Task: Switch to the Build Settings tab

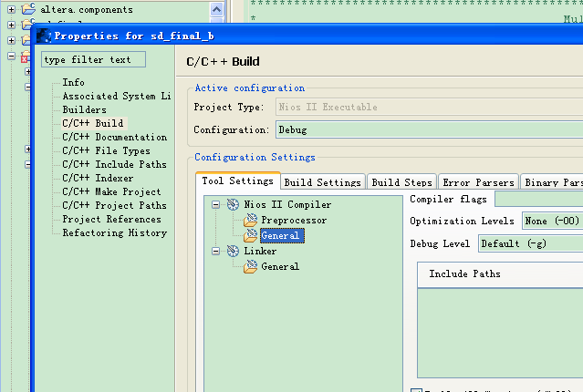Action: pyautogui.click(x=323, y=182)
